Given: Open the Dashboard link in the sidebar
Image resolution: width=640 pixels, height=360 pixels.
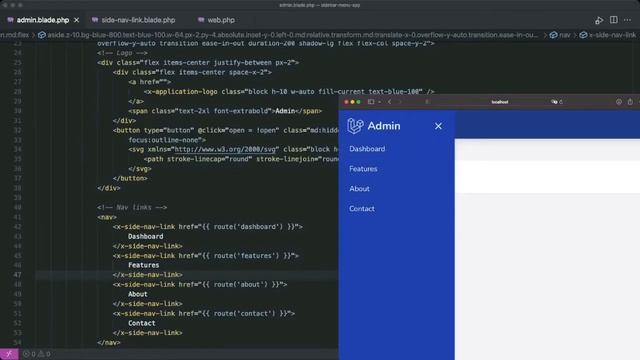Looking at the screenshot, I should click(367, 149).
